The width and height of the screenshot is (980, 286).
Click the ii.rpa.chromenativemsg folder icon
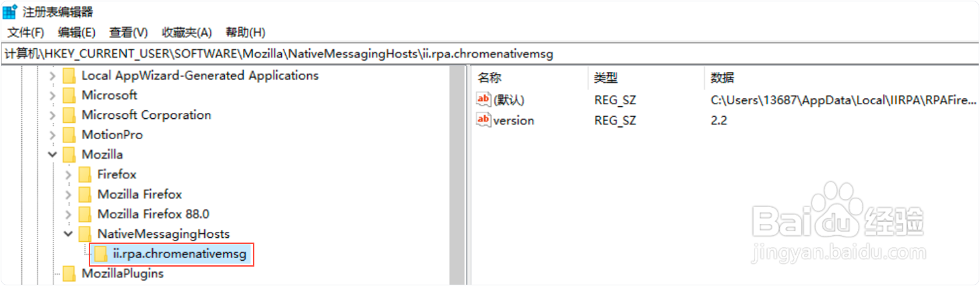[101, 254]
